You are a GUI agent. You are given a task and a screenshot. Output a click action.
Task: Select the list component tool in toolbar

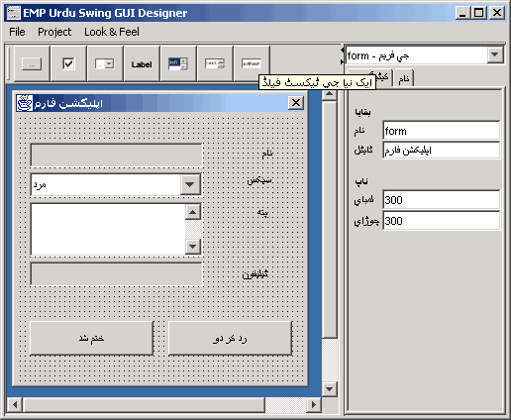(178, 63)
